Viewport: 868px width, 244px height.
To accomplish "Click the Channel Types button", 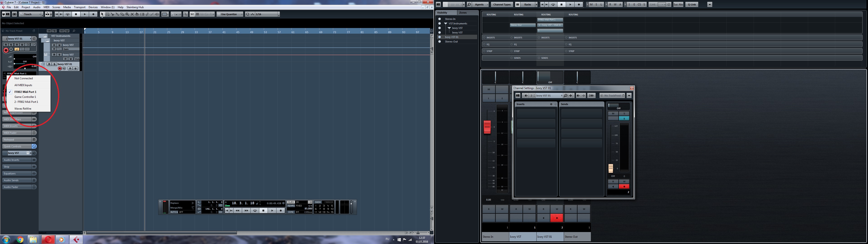I will pyautogui.click(x=502, y=4).
